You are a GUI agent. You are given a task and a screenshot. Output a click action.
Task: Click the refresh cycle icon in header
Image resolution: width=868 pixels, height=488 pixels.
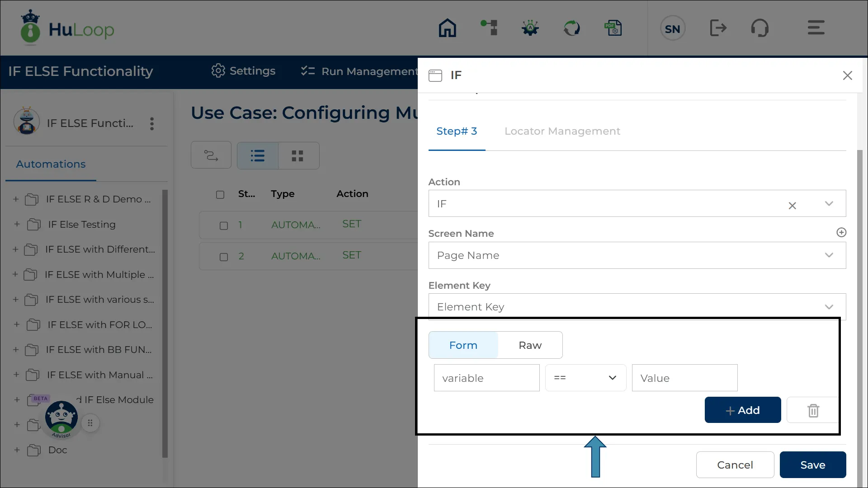(x=571, y=28)
